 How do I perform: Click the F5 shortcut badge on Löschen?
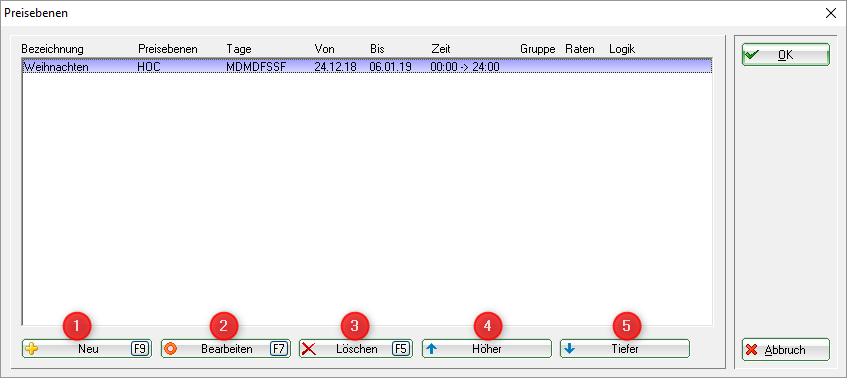click(x=401, y=349)
